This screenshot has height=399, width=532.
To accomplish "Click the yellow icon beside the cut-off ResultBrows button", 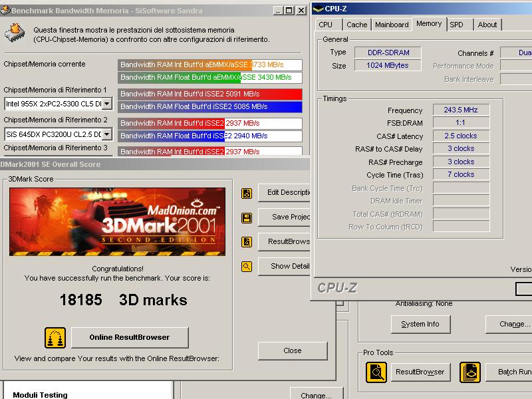I will [247, 242].
